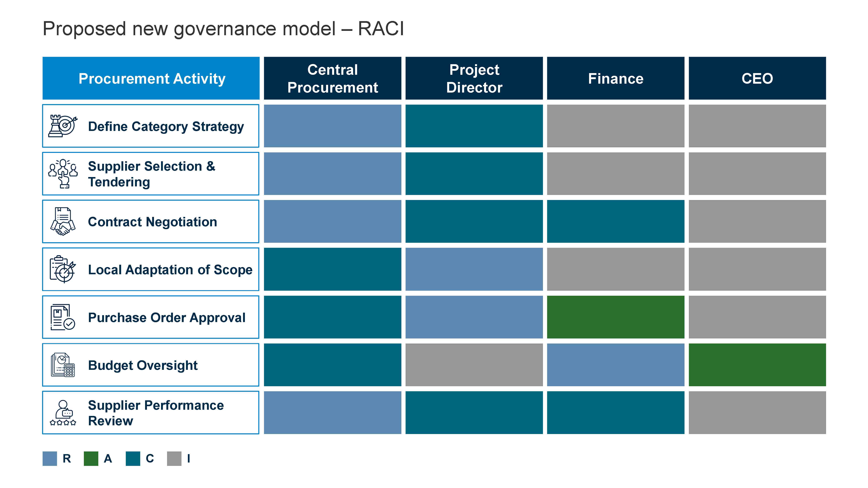The height and width of the screenshot is (488, 868).
Task: Select the Finance column header
Action: click(616, 78)
